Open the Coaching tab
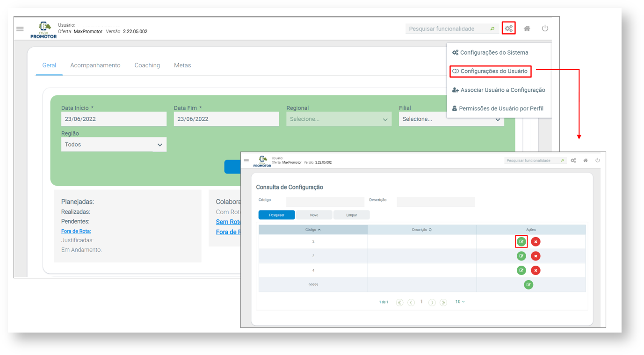This screenshot has width=644, height=355. [147, 65]
